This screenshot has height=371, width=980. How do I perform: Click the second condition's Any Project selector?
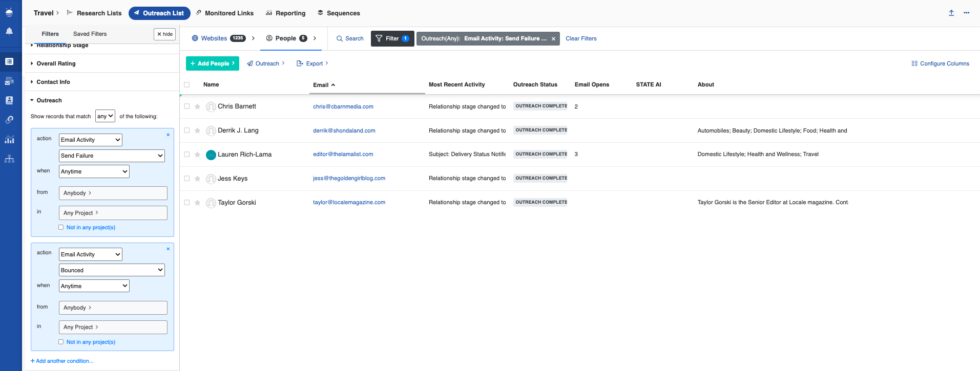[x=113, y=327]
